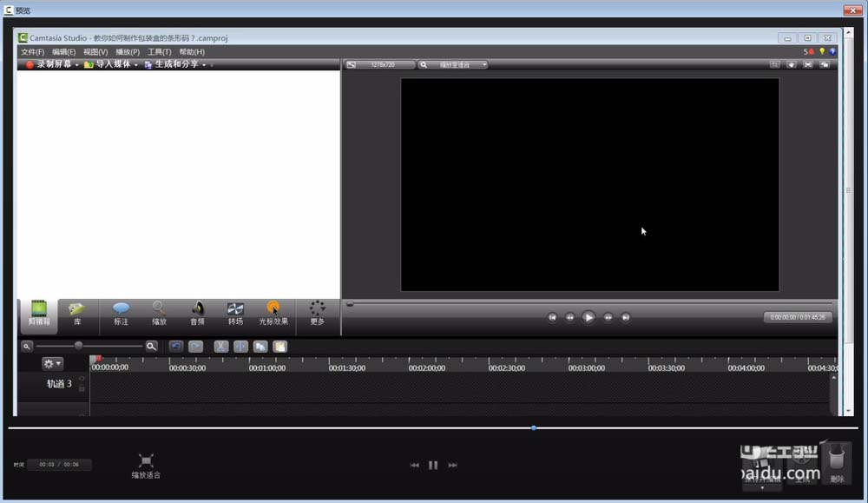This screenshot has height=503, width=868.
Task: Open the 视图(V) menu
Action: coord(95,51)
